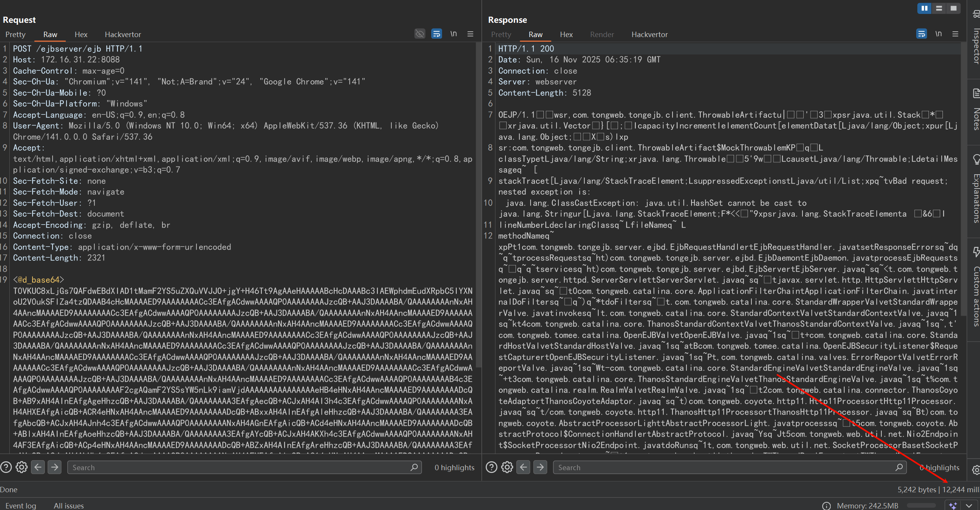Open response Hackvertor tab

[x=649, y=34]
